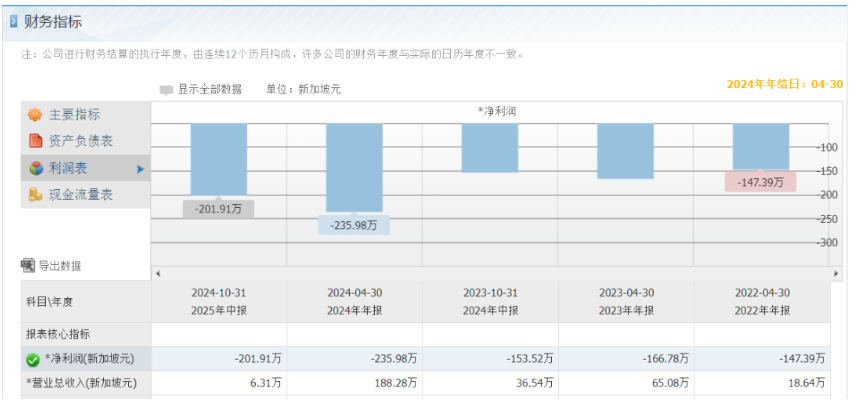Click the 2022-04-30 net profit bar
The width and height of the screenshot is (855, 415).
pyautogui.click(x=761, y=147)
